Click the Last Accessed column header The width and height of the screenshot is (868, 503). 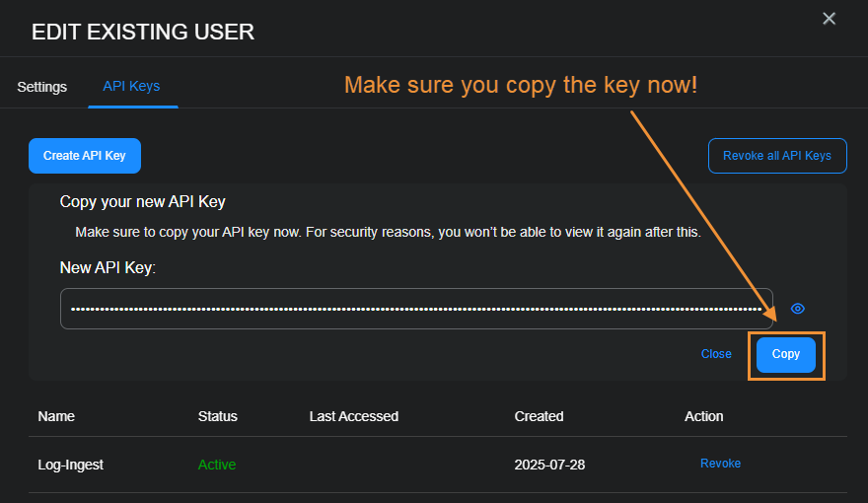pos(354,416)
